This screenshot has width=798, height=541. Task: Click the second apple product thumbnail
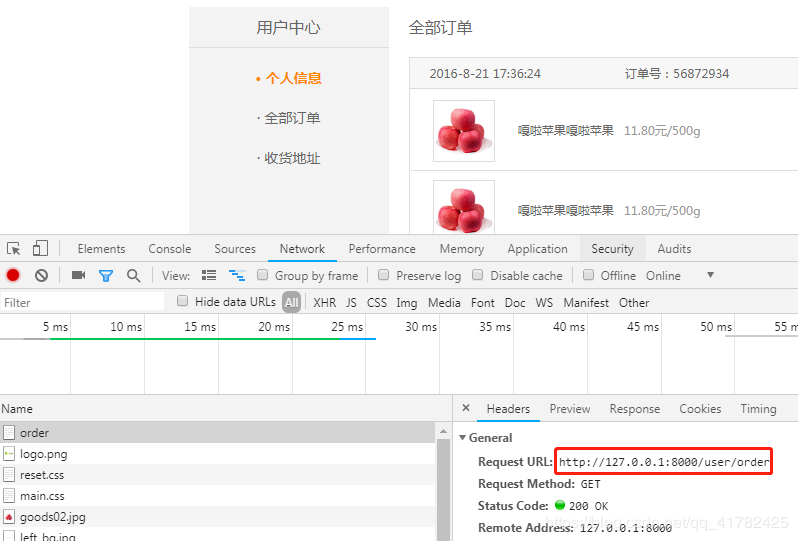click(x=464, y=208)
